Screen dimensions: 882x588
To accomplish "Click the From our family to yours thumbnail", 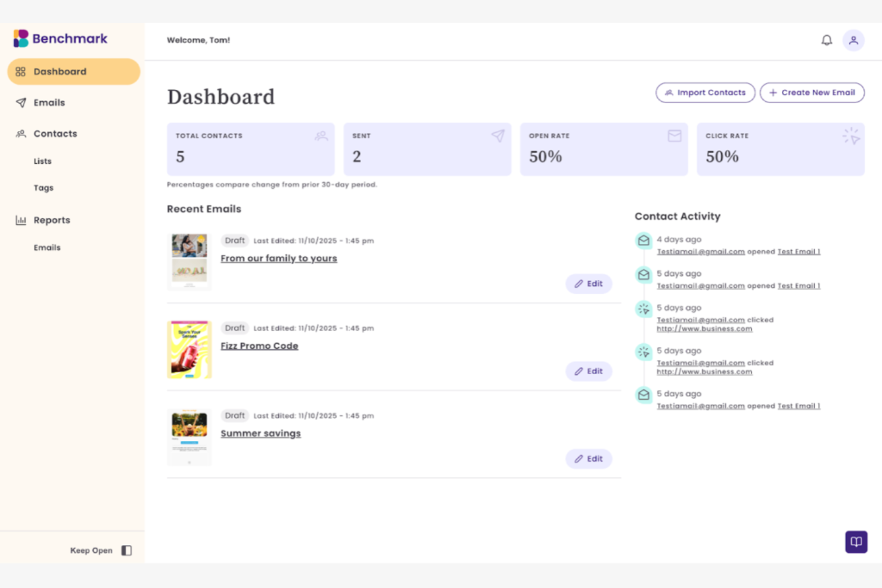I will [x=189, y=261].
